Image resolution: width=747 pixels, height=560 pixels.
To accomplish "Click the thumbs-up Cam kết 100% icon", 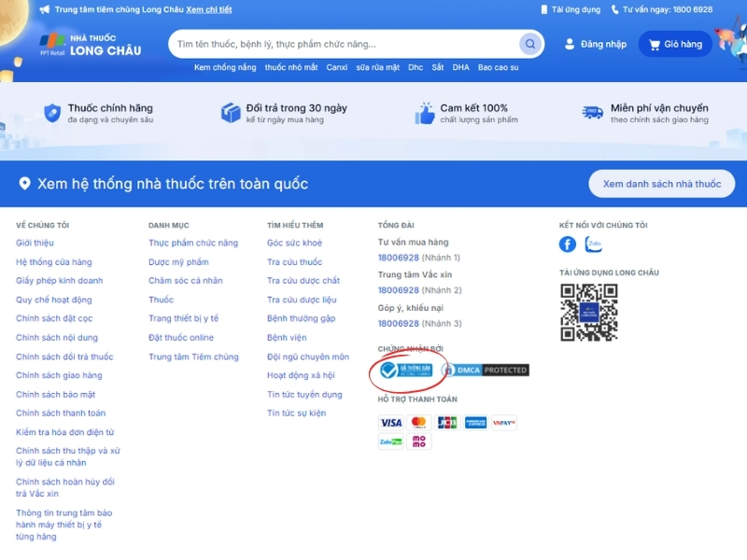I will (425, 113).
